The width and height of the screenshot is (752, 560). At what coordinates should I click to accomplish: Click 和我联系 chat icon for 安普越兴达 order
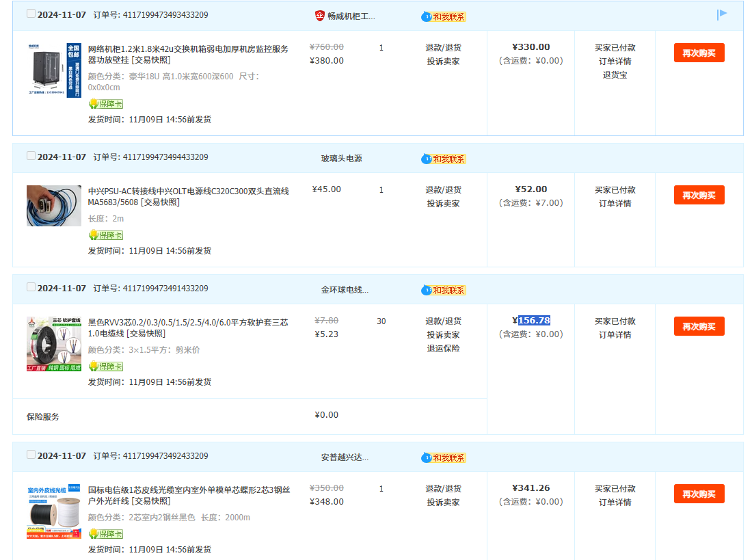444,457
